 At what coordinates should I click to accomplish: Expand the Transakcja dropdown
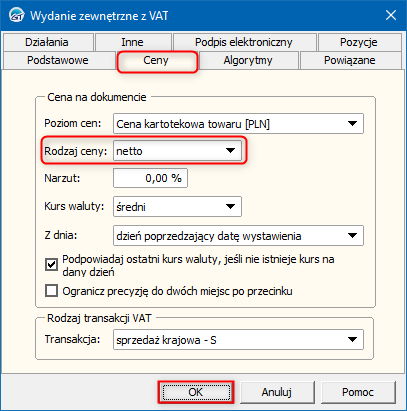click(x=238, y=340)
